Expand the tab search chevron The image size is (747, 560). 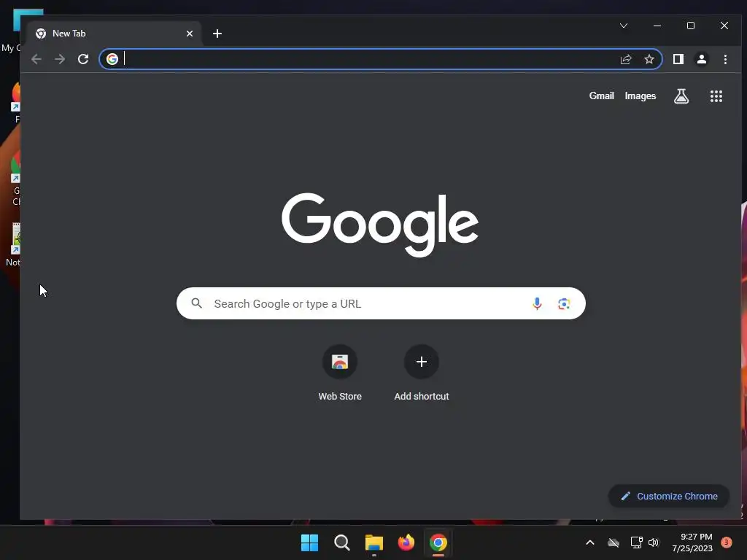[x=624, y=26]
